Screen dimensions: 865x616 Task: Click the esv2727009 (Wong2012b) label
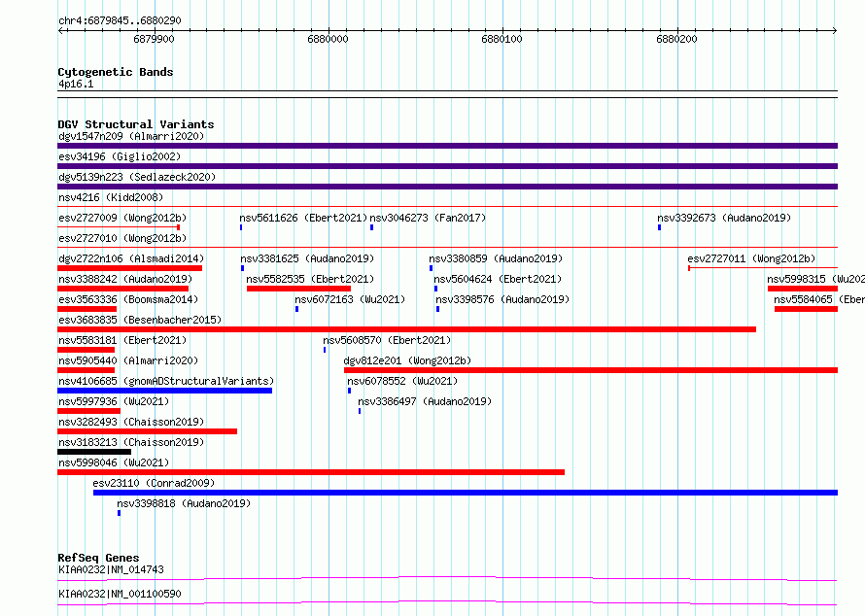pos(122,218)
